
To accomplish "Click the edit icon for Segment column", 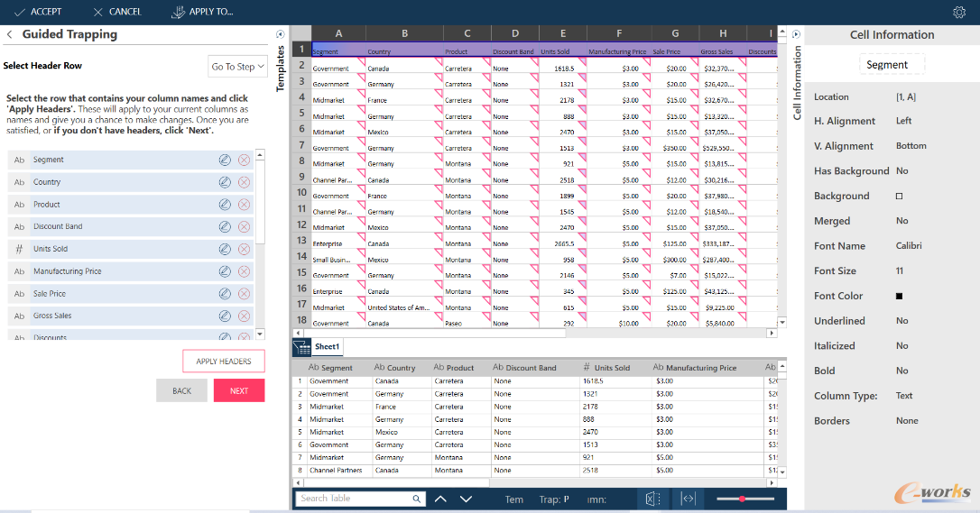I will tap(225, 160).
